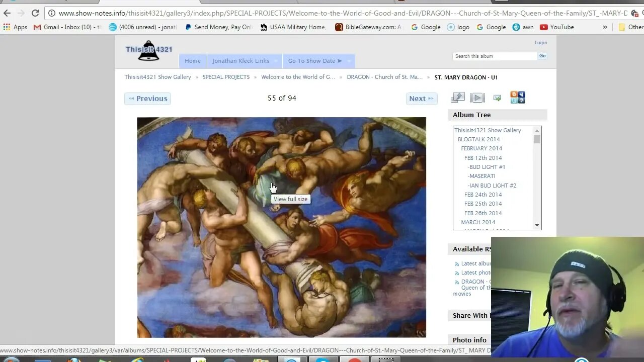Open the YouTube bookmark
Image resolution: width=644 pixels, height=362 pixels.
(557, 27)
